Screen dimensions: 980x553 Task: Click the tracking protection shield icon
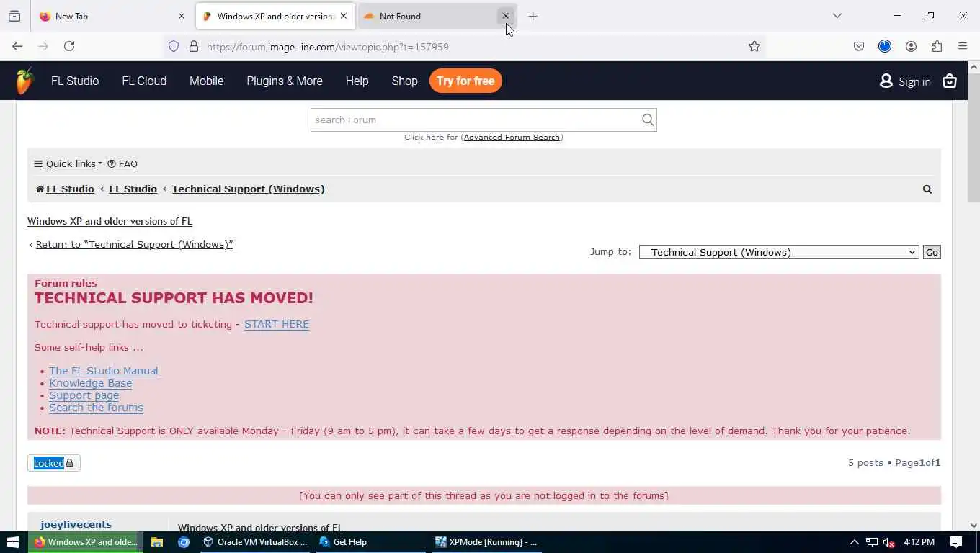tap(174, 47)
